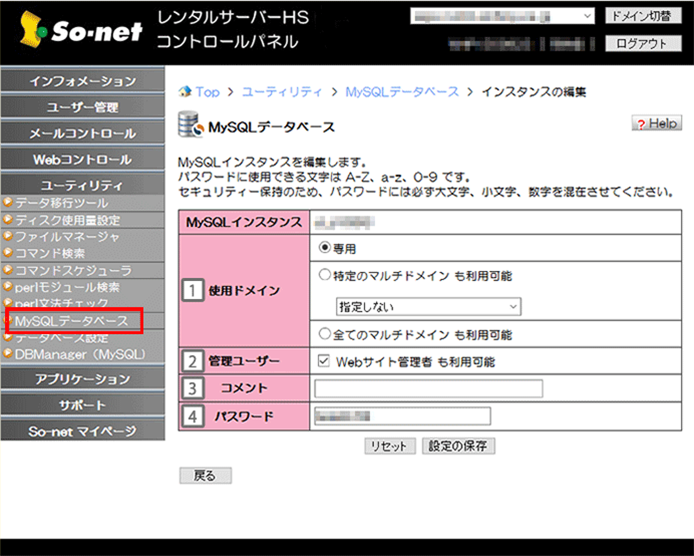This screenshot has width=694, height=556.
Task: Toggle Webサイト管理者 も利用可能 checkbox
Action: tap(323, 361)
